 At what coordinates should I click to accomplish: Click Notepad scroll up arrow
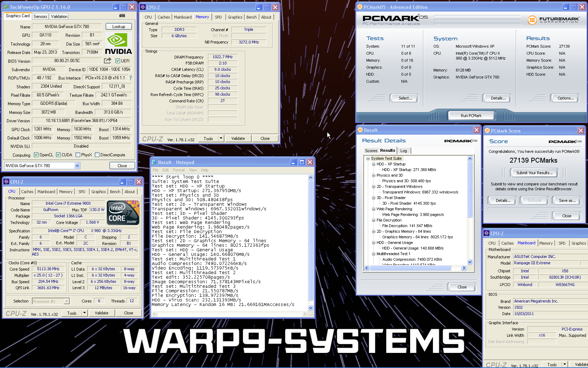point(310,178)
